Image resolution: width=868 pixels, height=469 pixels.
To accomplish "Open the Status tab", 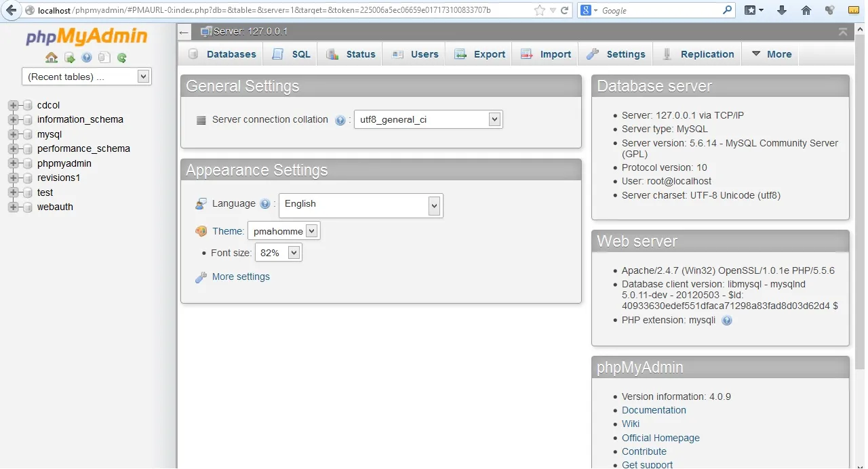I will tap(351, 54).
